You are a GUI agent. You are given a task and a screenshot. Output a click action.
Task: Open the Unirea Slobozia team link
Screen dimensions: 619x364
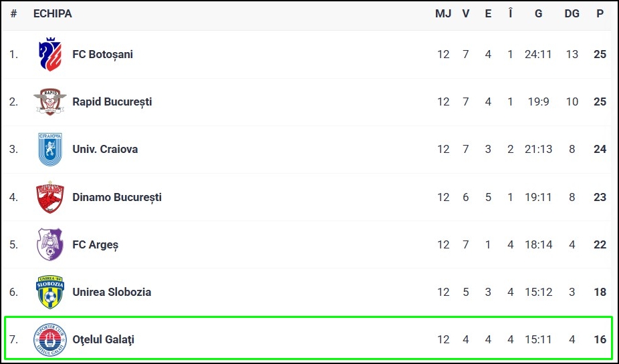tap(112, 292)
